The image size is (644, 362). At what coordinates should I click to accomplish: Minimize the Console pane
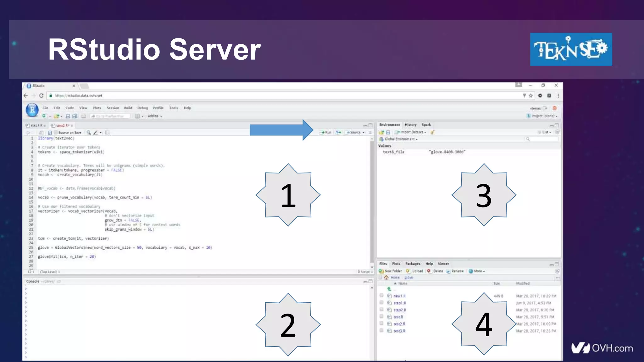coord(365,282)
